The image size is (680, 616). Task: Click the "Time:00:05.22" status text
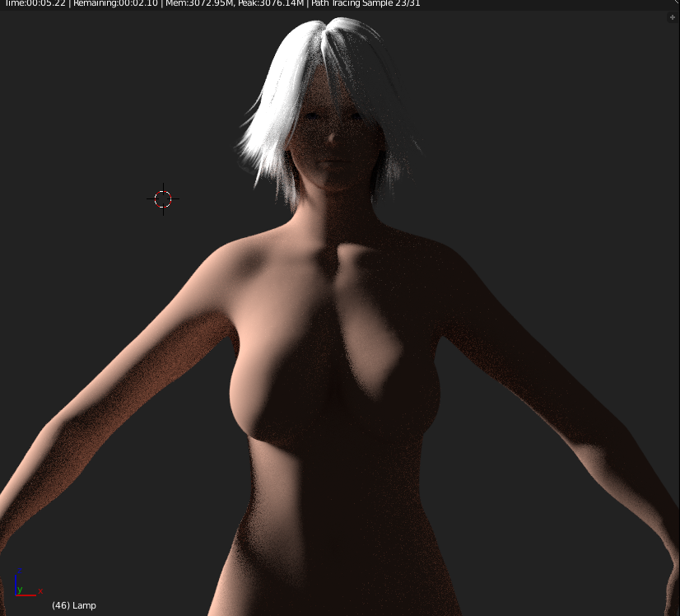click(35, 3)
